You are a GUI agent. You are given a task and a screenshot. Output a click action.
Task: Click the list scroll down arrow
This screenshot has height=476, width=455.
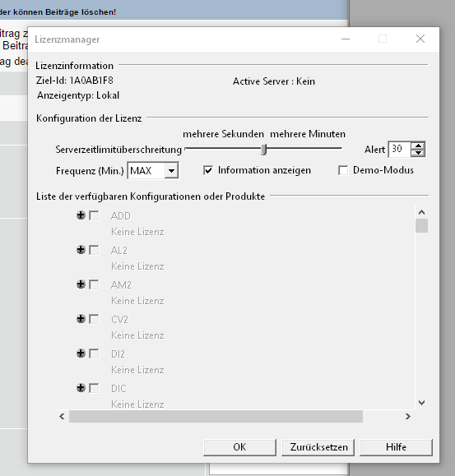(x=421, y=403)
